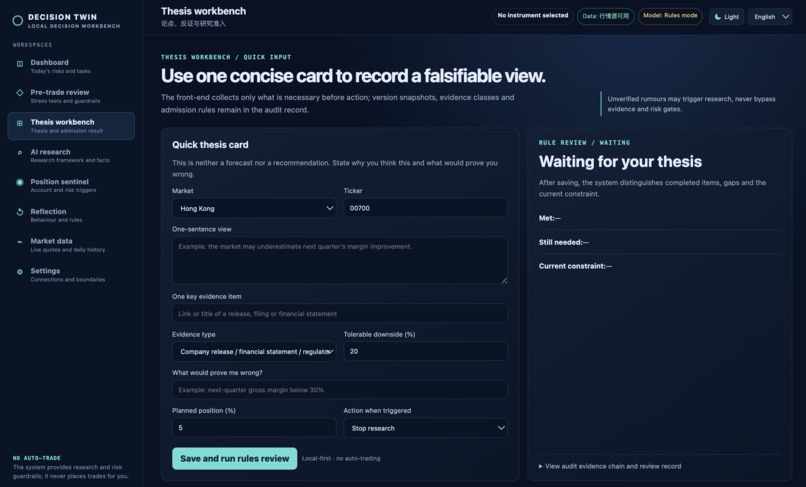Image resolution: width=806 pixels, height=487 pixels.
Task: Click the RULE REVIEW / WAITING label
Action: click(x=584, y=142)
